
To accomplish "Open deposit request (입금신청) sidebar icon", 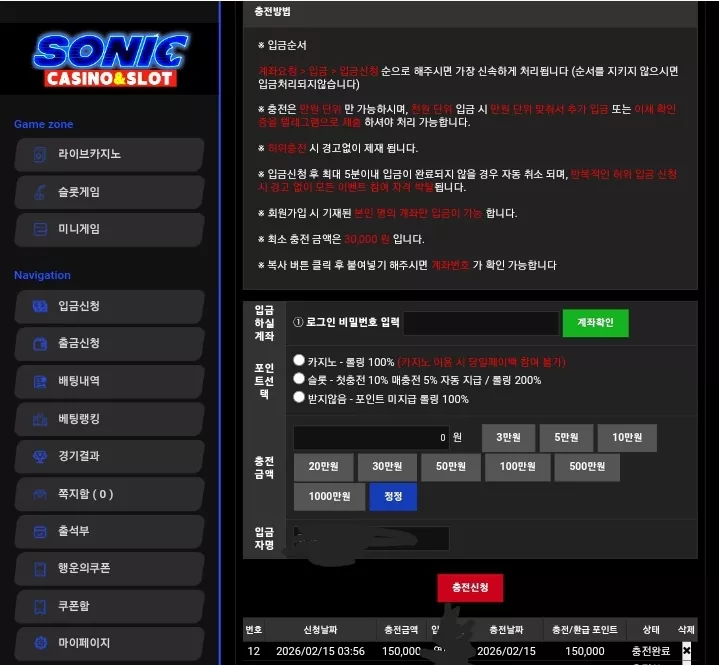I will coord(40,306).
